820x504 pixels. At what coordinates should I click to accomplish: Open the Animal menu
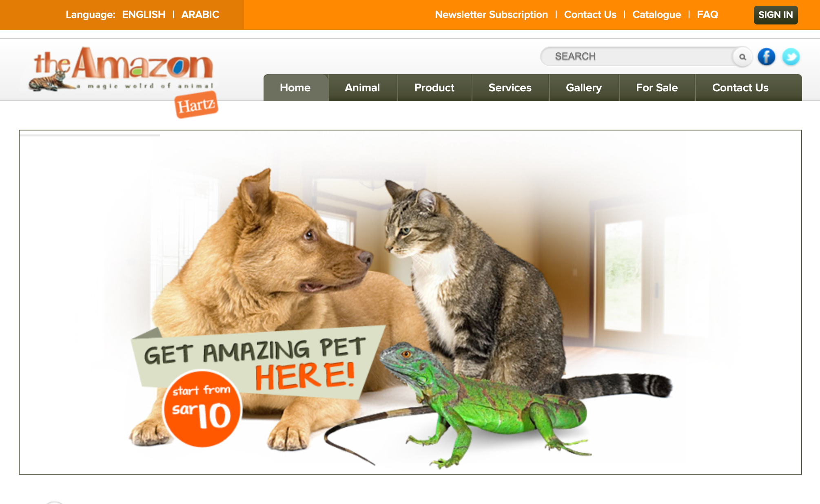tap(362, 88)
